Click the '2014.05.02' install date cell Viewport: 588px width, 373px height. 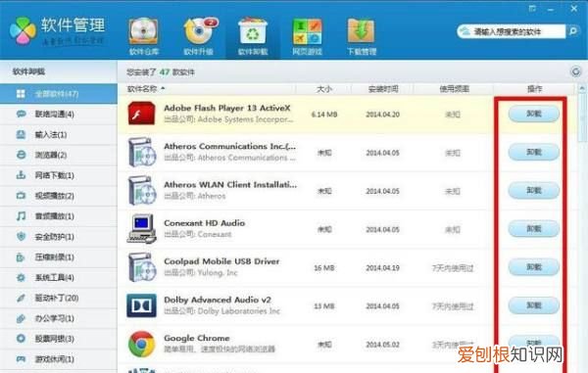pos(382,345)
